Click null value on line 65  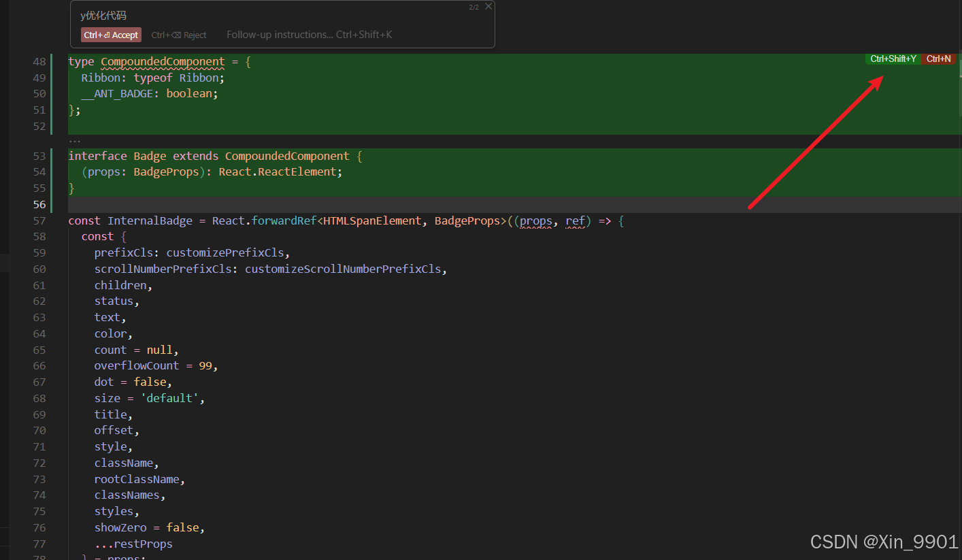pyautogui.click(x=159, y=350)
